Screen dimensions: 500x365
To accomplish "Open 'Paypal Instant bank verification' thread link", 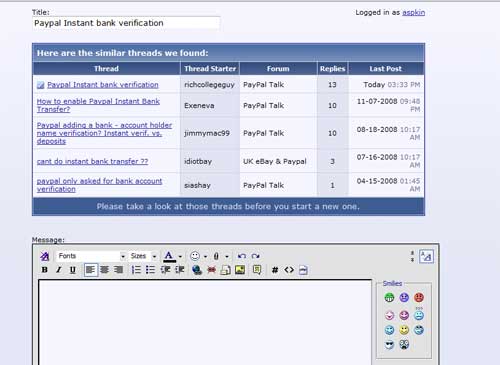I will click(x=103, y=85).
